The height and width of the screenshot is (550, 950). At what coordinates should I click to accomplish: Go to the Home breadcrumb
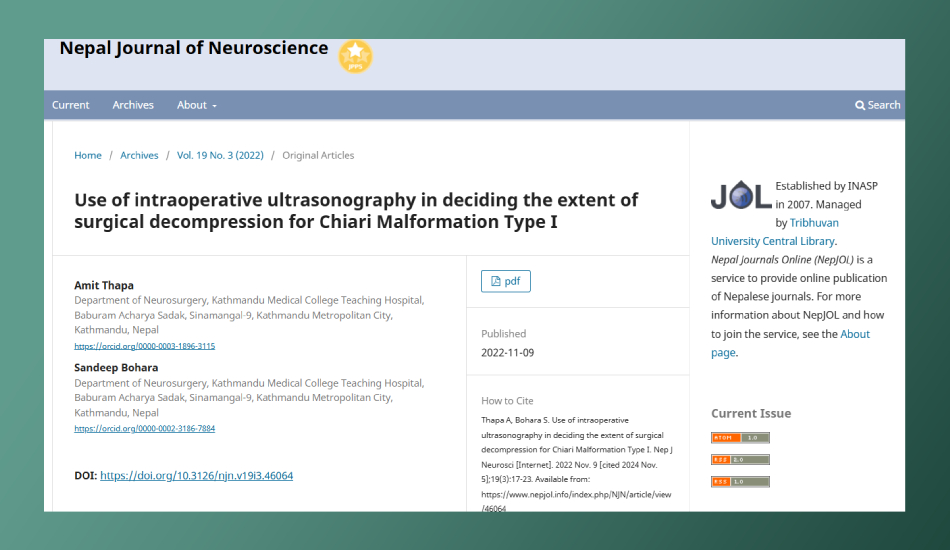coord(88,156)
